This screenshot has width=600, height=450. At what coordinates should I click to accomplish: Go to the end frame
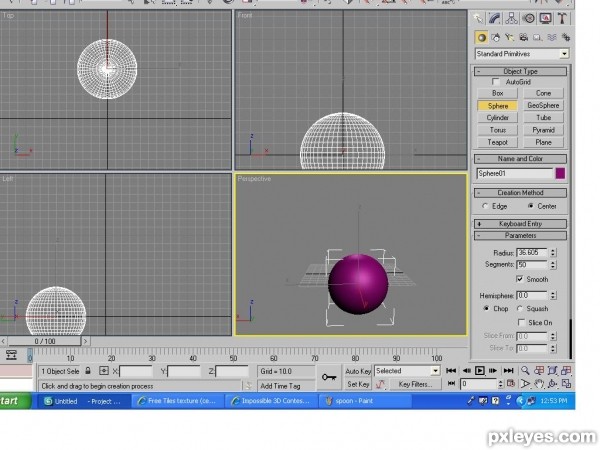click(x=509, y=371)
